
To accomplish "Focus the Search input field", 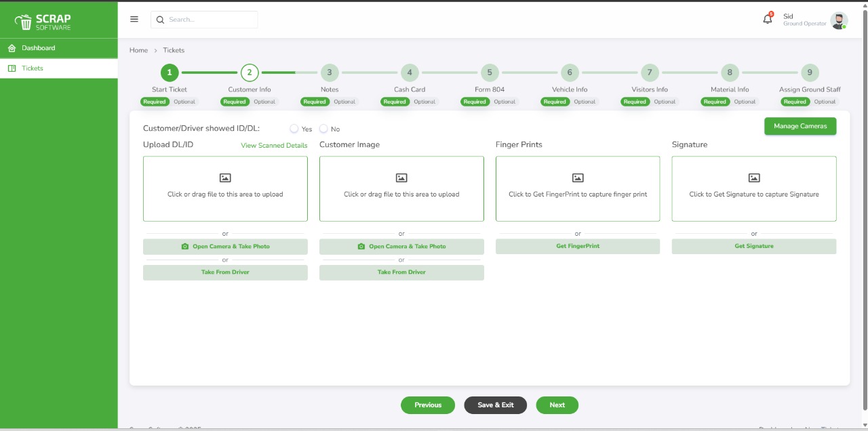I will tap(210, 20).
